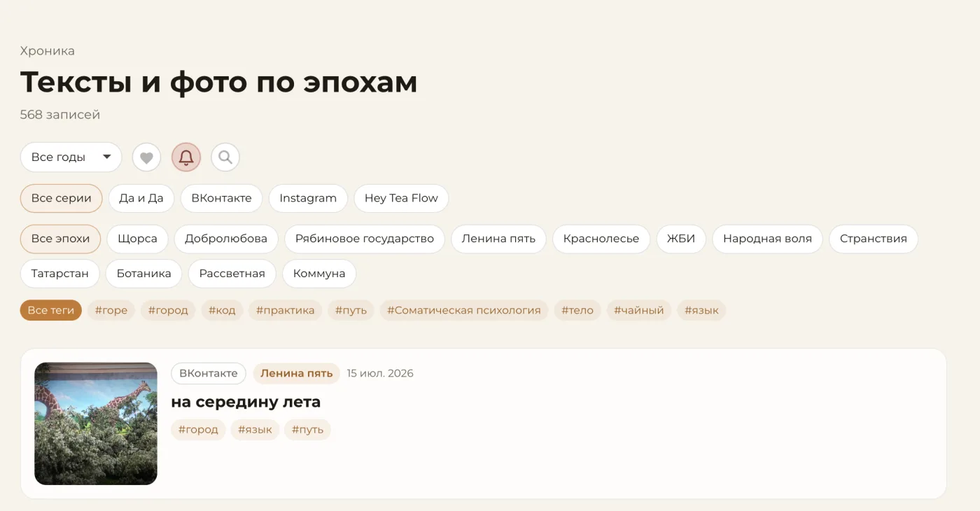Open search with magnifier icon
Image resolution: width=980 pixels, height=511 pixels.
pos(225,157)
